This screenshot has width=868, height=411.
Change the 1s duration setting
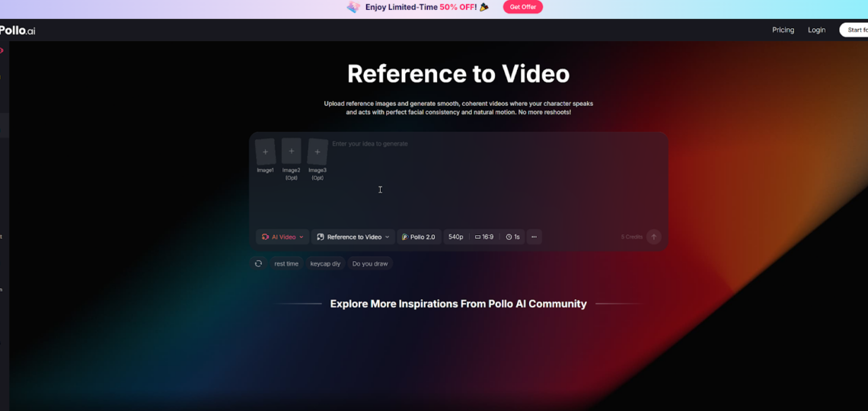(513, 237)
